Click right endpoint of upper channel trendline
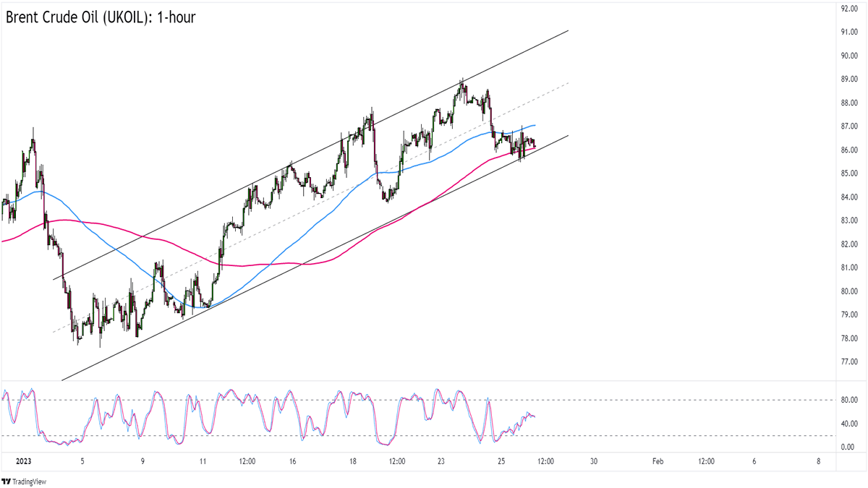The width and height of the screenshot is (868, 488). [x=569, y=30]
